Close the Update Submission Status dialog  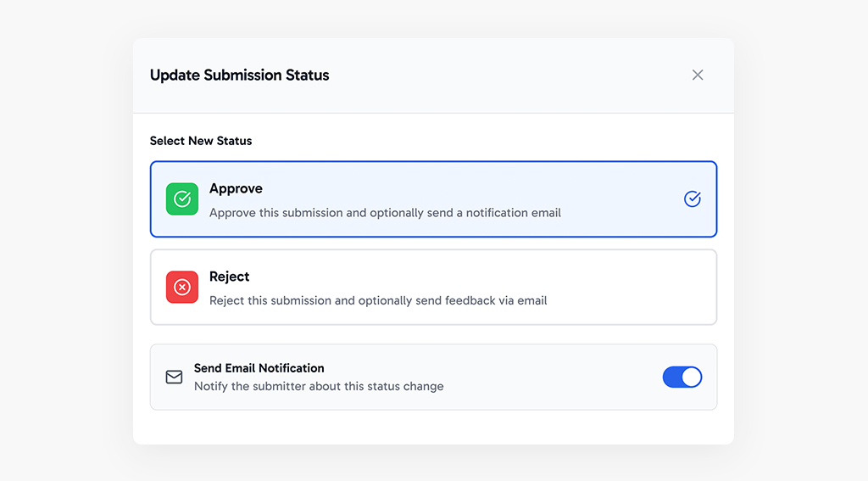coord(698,75)
